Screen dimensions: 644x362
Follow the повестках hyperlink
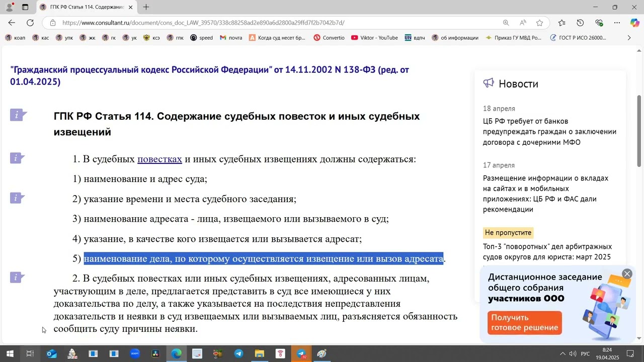click(159, 159)
